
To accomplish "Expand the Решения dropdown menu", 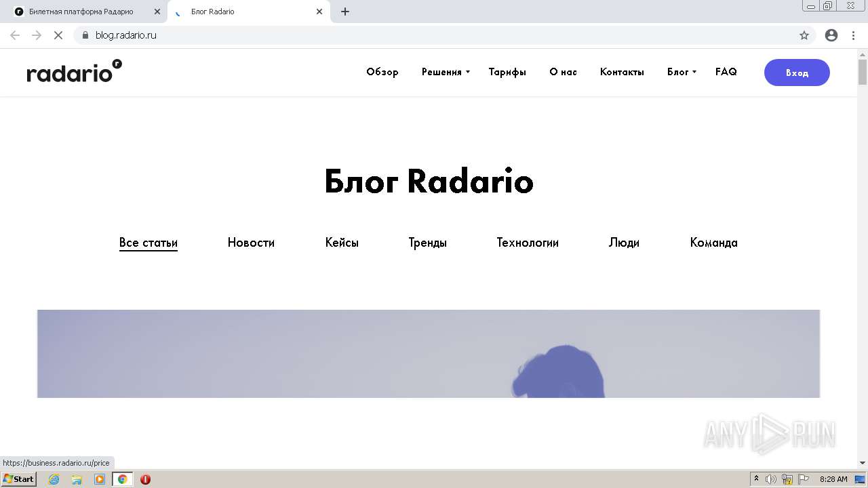I will (446, 72).
